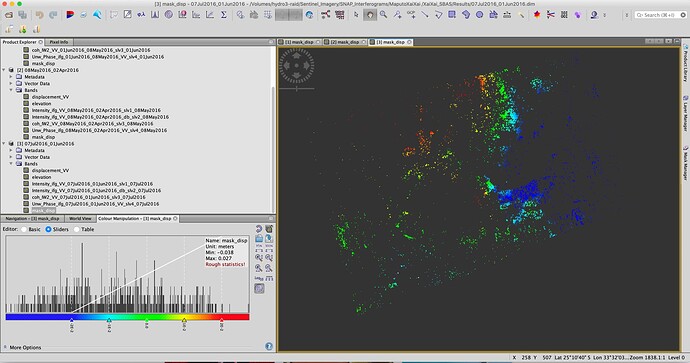
Task: Select the pan hand tool
Action: point(370,15)
